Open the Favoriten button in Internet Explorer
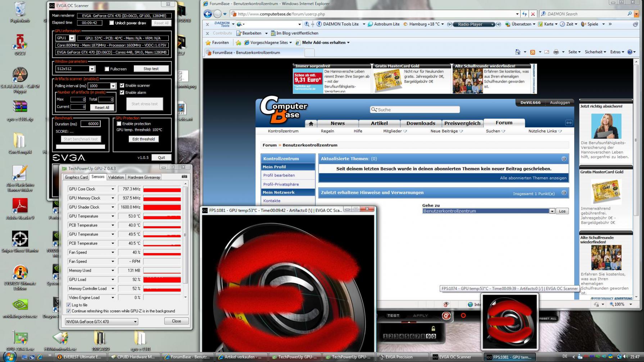Image resolution: width=644 pixels, height=362 pixels. click(x=217, y=42)
